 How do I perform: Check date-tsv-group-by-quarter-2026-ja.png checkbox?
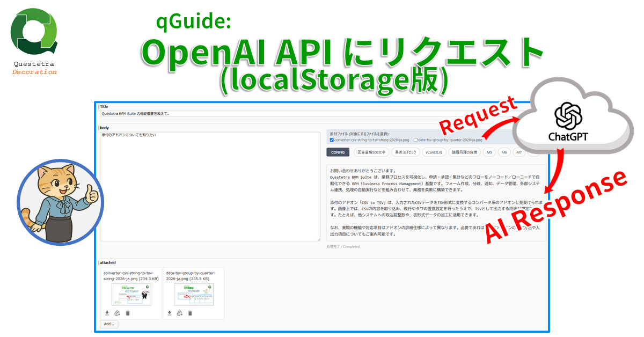coord(415,140)
